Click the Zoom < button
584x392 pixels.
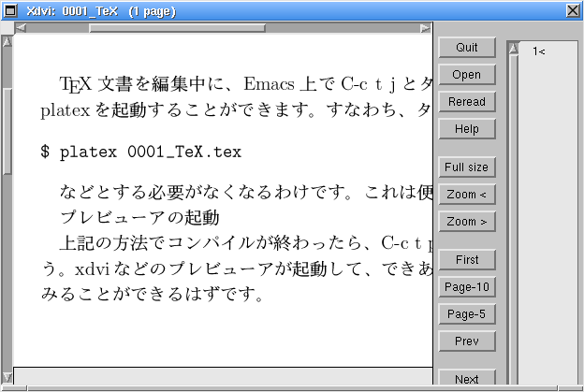[467, 195]
